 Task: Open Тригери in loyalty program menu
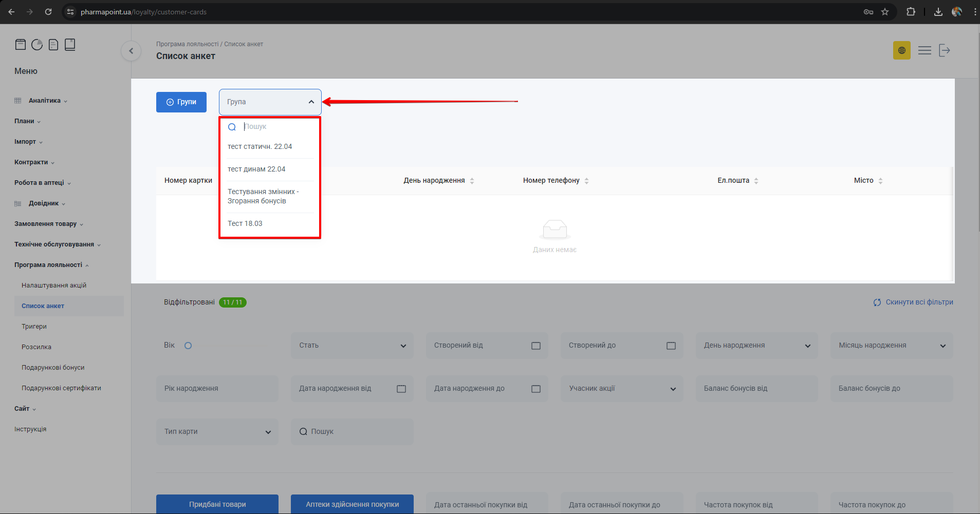click(x=34, y=327)
